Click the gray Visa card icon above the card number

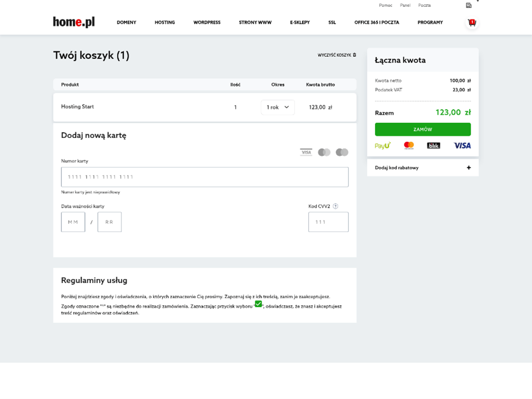point(306,153)
